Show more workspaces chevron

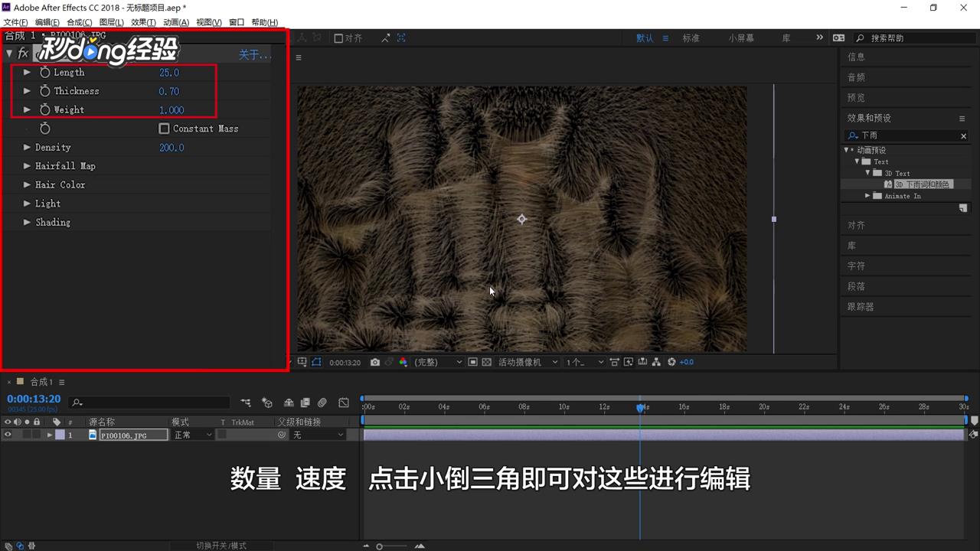tap(819, 37)
